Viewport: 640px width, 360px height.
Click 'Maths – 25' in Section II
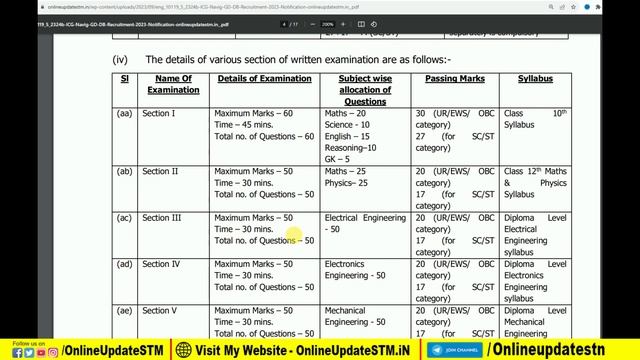345,171
